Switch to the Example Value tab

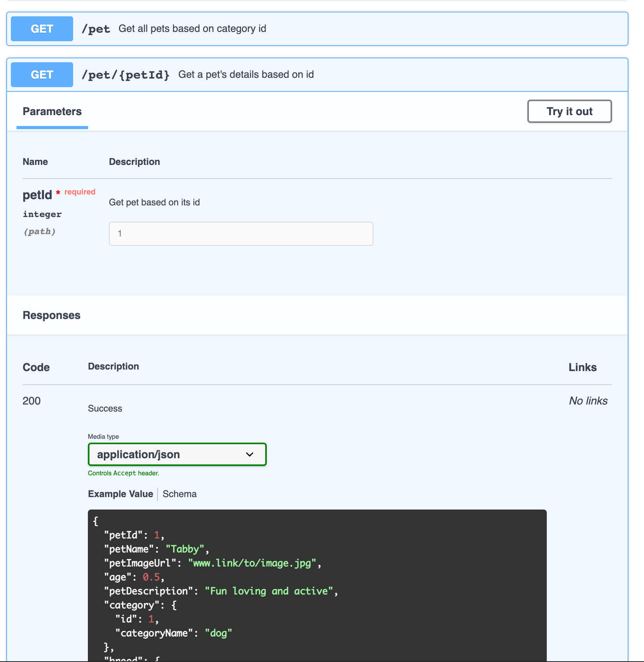coord(121,494)
